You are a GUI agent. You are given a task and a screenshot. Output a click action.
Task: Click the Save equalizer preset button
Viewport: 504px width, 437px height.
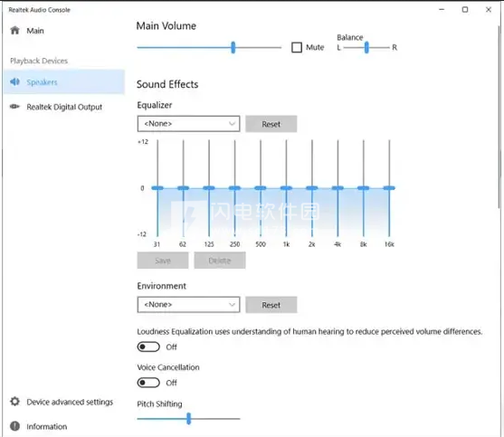tap(163, 261)
